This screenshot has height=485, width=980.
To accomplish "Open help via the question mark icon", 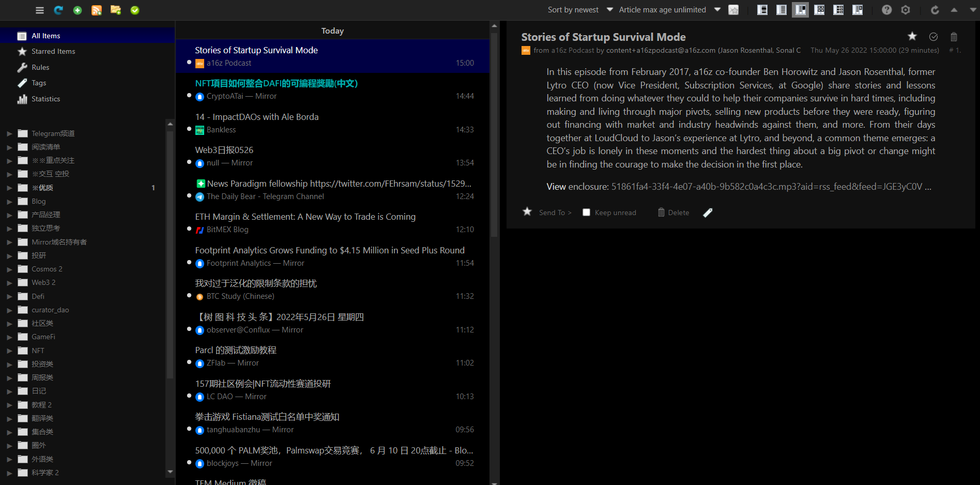I will tap(887, 10).
